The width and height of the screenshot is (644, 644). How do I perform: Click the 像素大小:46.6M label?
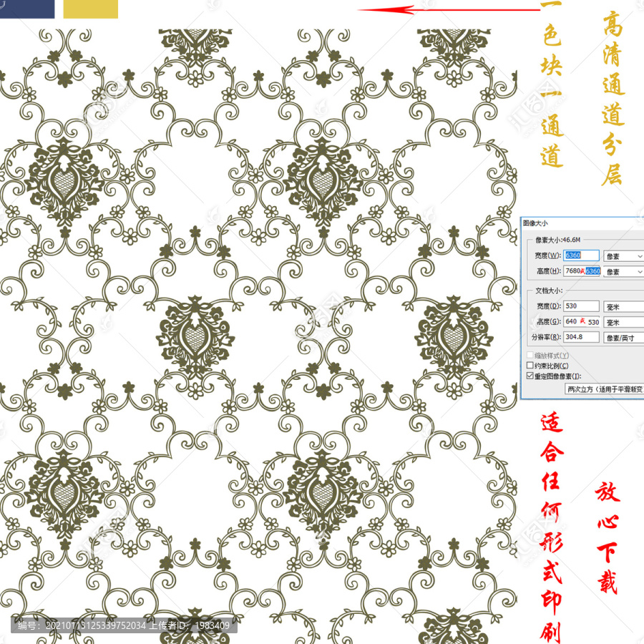click(x=557, y=240)
